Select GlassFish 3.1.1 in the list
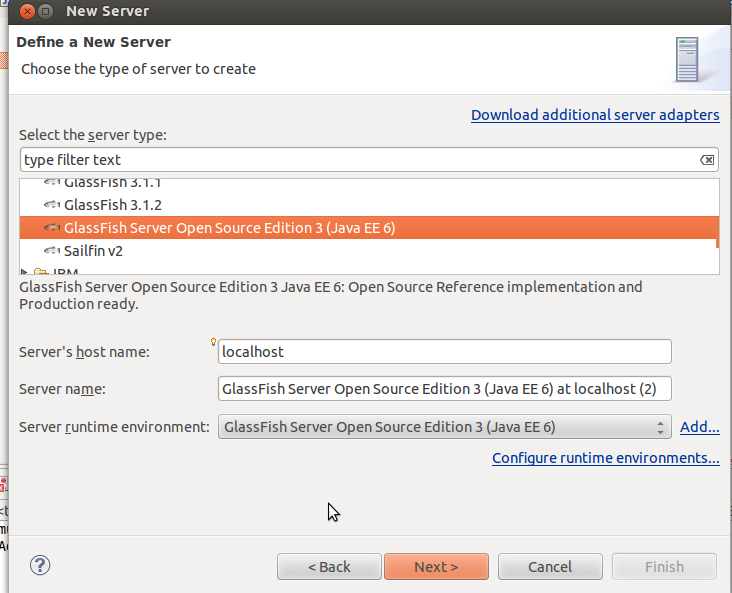Image resolution: width=732 pixels, height=593 pixels. coord(113,184)
